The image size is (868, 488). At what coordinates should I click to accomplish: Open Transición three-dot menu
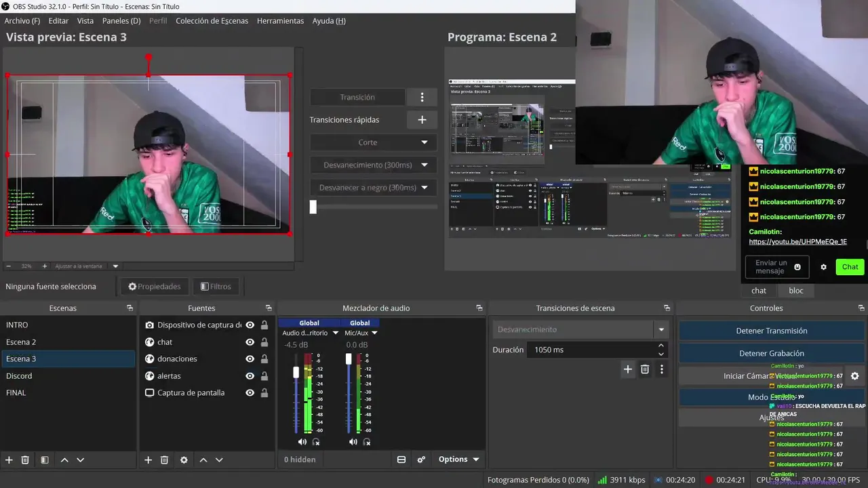pyautogui.click(x=422, y=97)
